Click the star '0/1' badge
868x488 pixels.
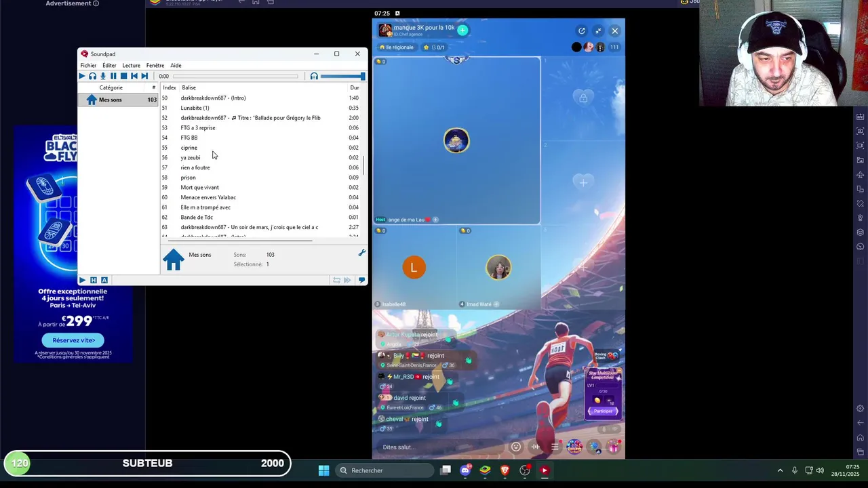click(434, 47)
